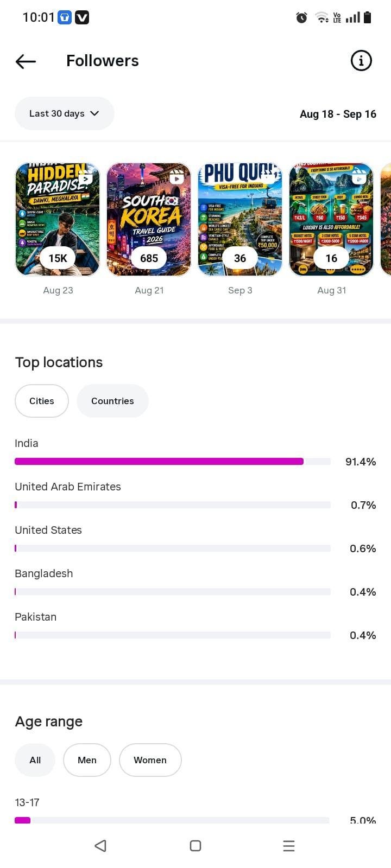The width and height of the screenshot is (391, 868).
Task: Open the Hidden Paradise Dawki reel thumbnail
Action: [x=58, y=219]
